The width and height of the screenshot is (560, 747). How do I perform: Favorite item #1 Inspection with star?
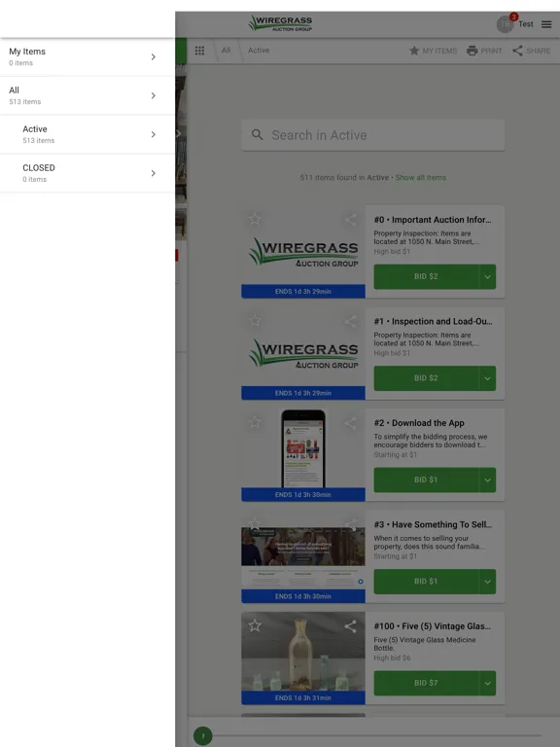click(x=255, y=321)
